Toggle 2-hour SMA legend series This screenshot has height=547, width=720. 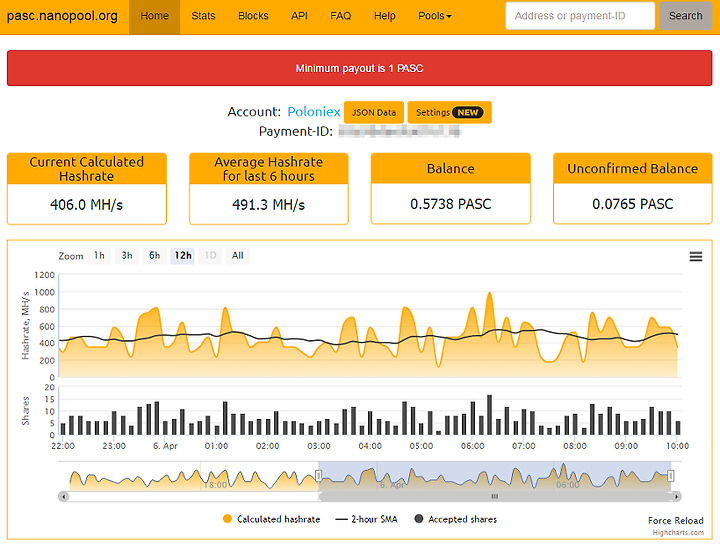366,519
